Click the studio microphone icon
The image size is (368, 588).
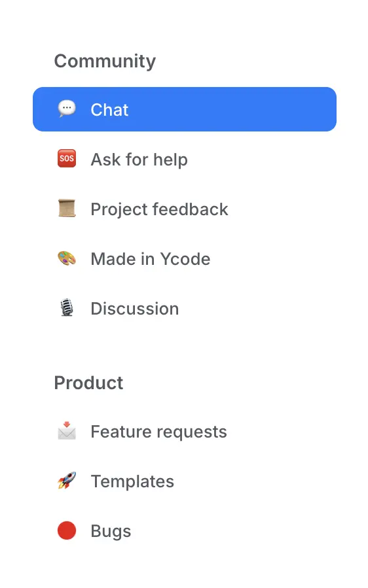click(x=67, y=308)
